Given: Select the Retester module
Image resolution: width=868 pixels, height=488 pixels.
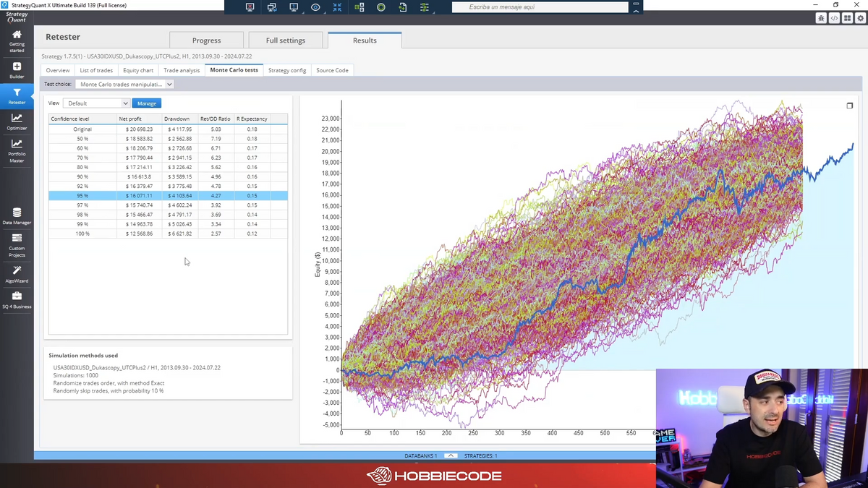Looking at the screenshot, I should [x=17, y=96].
